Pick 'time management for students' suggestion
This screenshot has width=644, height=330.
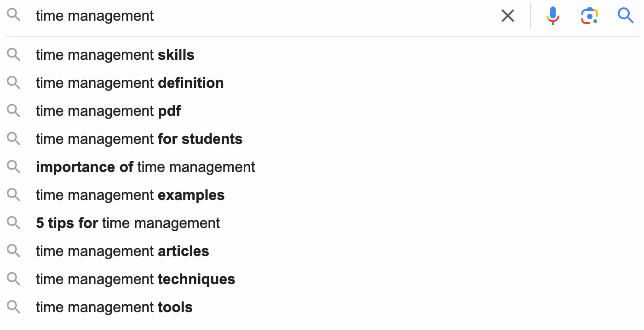[x=322, y=139]
